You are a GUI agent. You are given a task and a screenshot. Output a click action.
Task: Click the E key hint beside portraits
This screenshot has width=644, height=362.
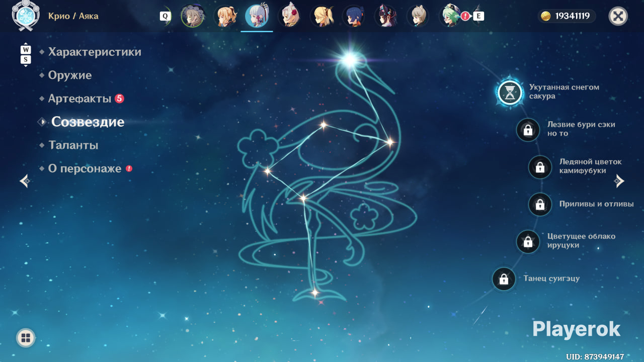(x=478, y=16)
